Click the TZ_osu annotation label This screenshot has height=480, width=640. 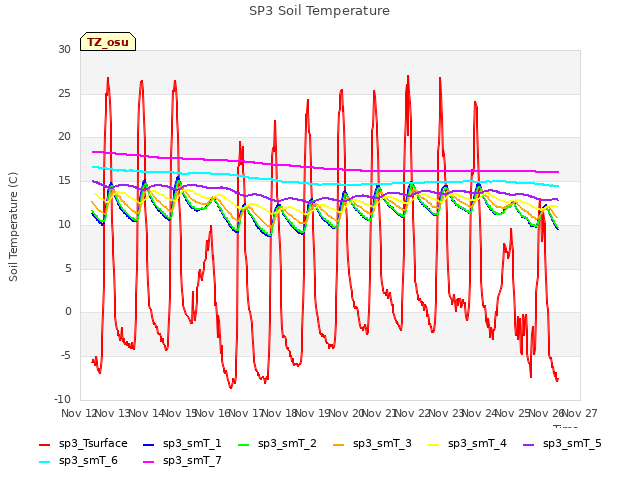(108, 42)
